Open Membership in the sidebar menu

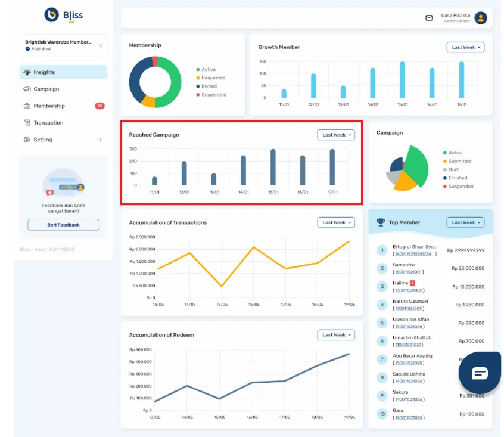49,106
